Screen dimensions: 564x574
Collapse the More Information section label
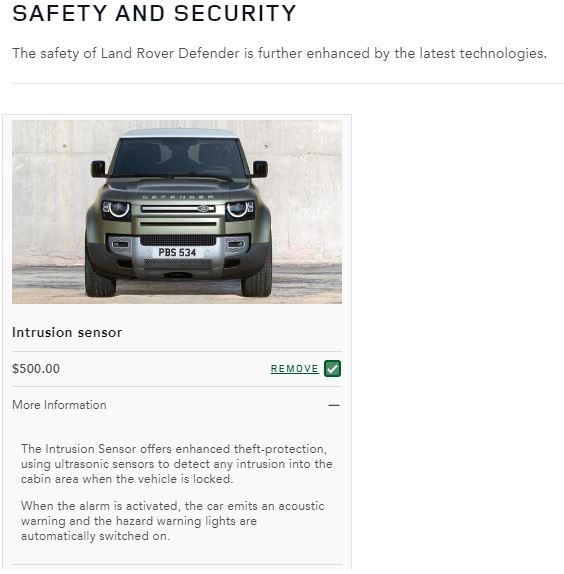[x=59, y=405]
